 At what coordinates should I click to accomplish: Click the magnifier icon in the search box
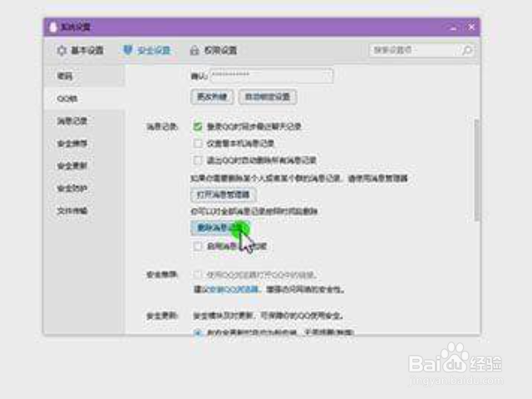click(467, 51)
